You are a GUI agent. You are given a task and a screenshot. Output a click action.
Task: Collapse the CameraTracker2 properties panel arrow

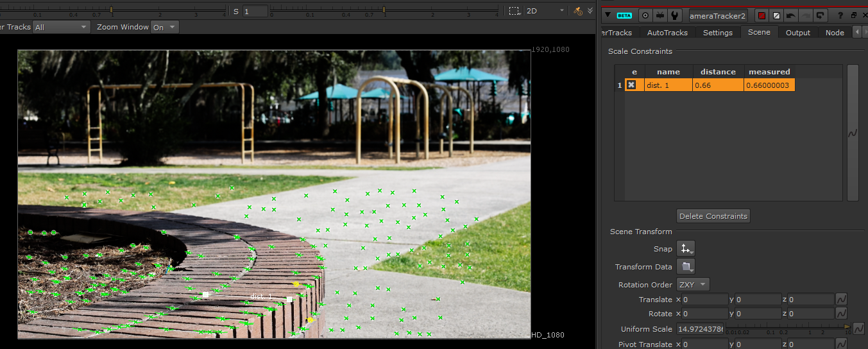(608, 15)
